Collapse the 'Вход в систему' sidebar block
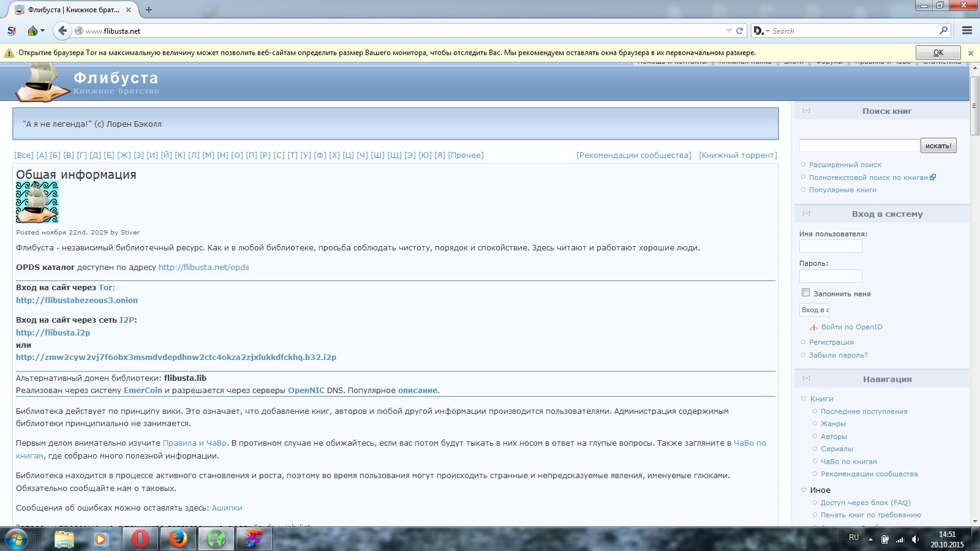 click(807, 214)
